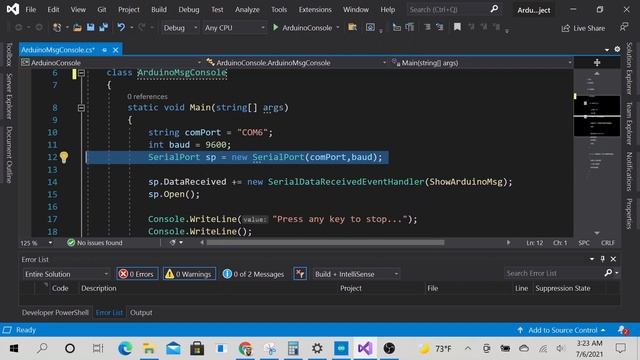Viewport: 640px width, 360px height.
Task: Click the split editor plus icon
Action: pos(597,62)
